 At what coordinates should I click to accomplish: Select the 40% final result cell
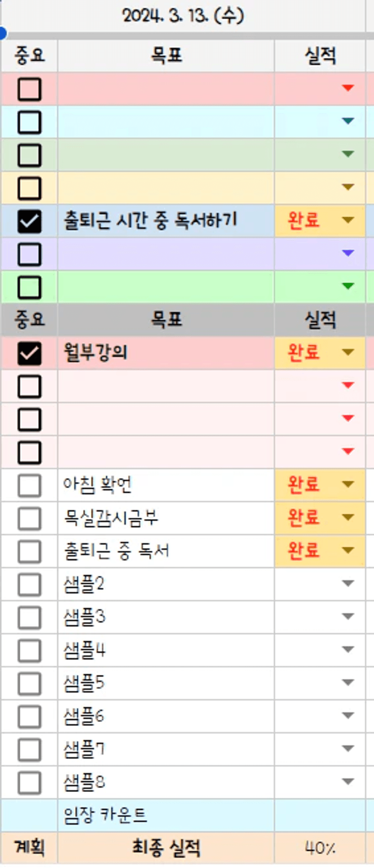coord(320,849)
